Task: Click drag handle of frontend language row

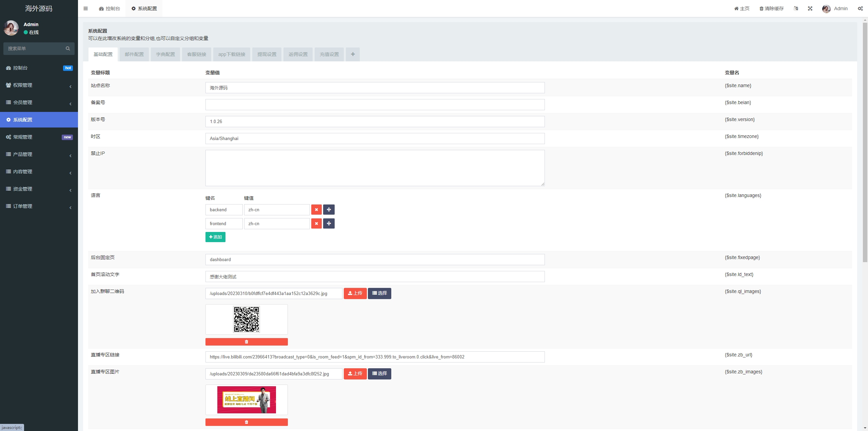Action: (x=329, y=223)
